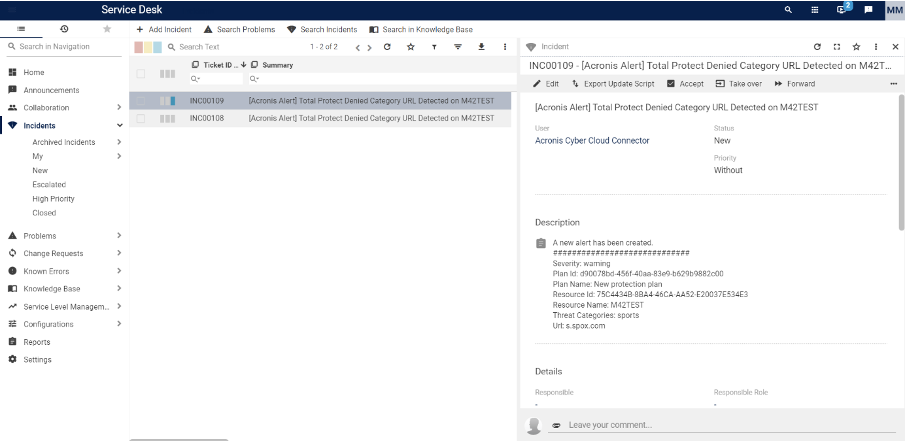Viewport: 906px width, 442px height.
Task: Open the list sort lines icon
Action: pyautogui.click(x=458, y=47)
